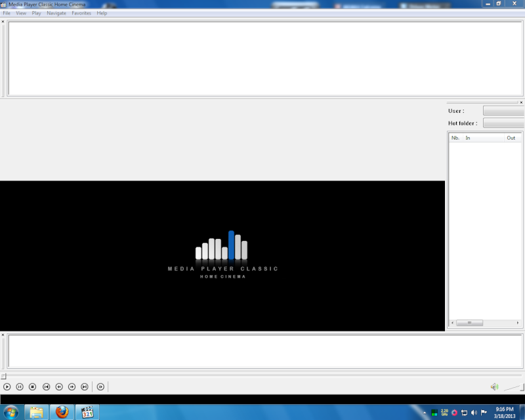The image size is (525, 420).
Task: Open the system volume tray icon
Action: click(x=474, y=413)
